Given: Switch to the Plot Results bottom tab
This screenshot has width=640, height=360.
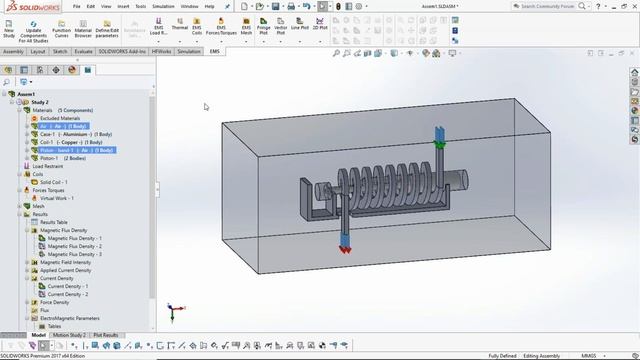Looking at the screenshot, I should point(106,335).
